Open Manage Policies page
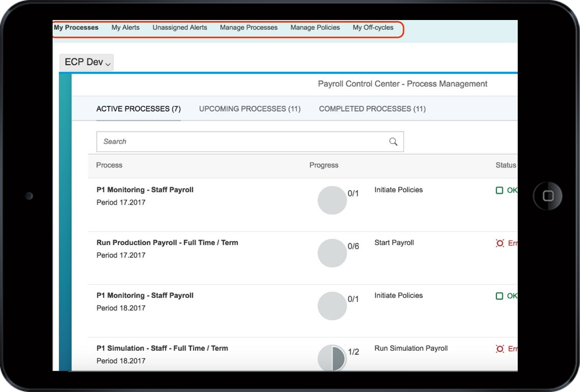580x392 pixels. pyautogui.click(x=315, y=27)
